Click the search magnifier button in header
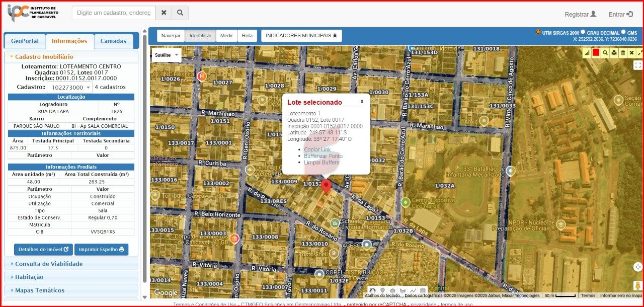Screen dimensions: 644x307 tap(180, 13)
